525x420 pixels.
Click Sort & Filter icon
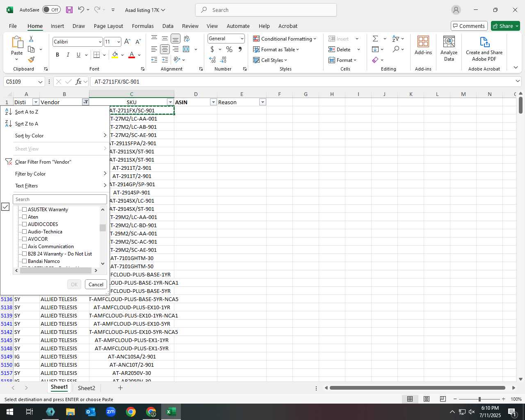click(395, 39)
